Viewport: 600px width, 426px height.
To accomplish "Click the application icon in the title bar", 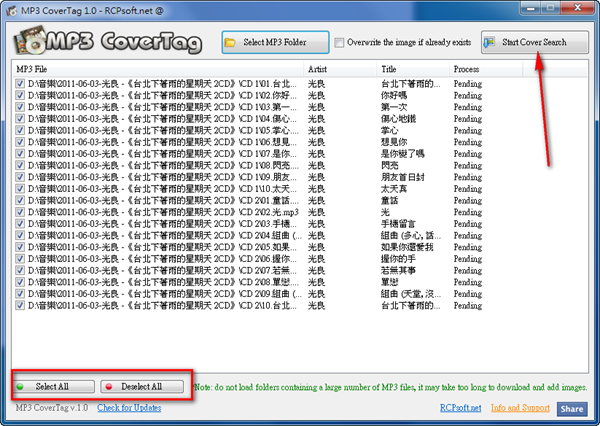I will click(11, 10).
